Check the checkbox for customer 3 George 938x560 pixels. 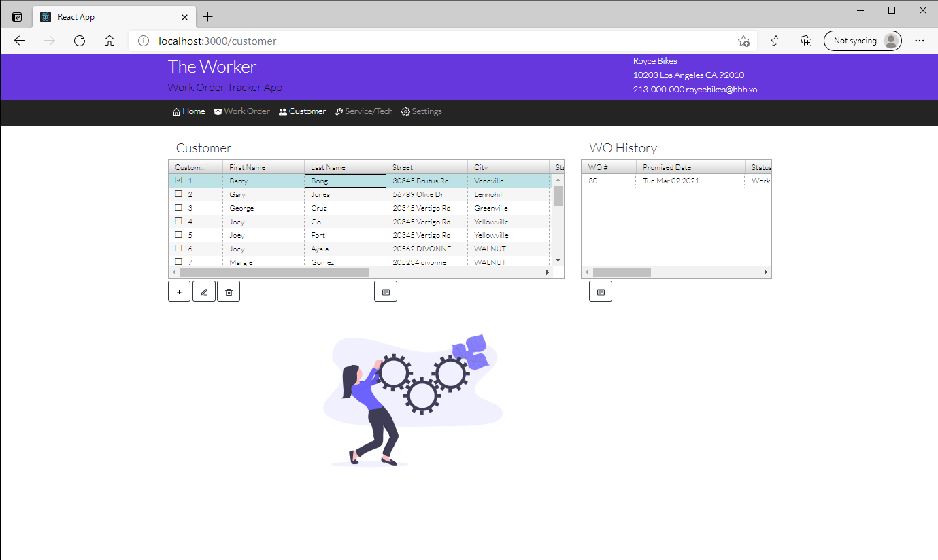178,208
